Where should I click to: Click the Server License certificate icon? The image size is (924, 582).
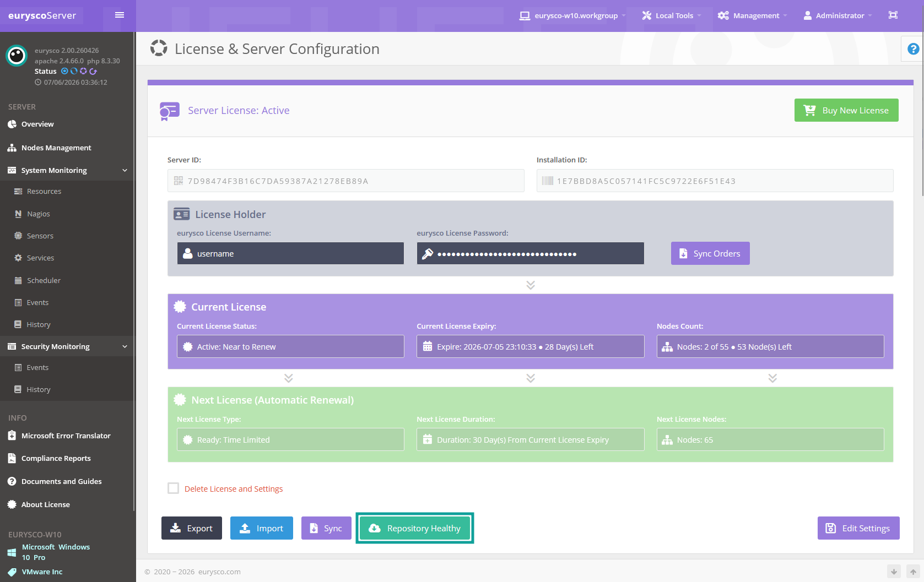point(169,111)
